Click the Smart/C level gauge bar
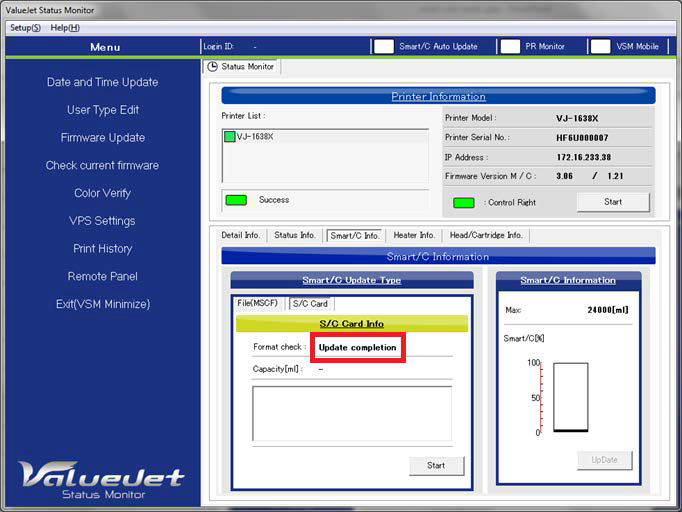Viewport: 682px width, 512px height. point(570,397)
